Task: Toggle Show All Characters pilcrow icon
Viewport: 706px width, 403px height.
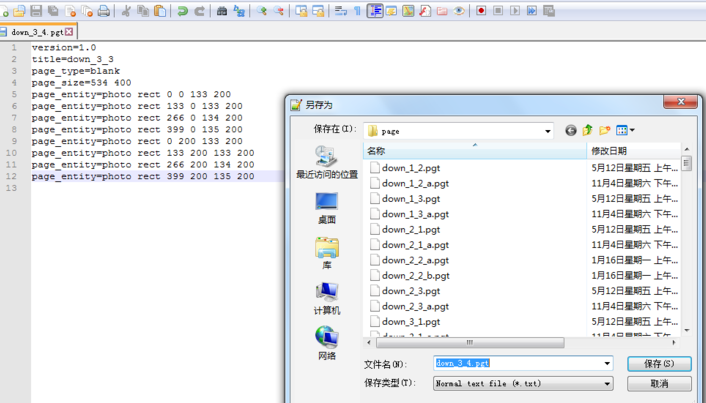Action: tap(358, 11)
